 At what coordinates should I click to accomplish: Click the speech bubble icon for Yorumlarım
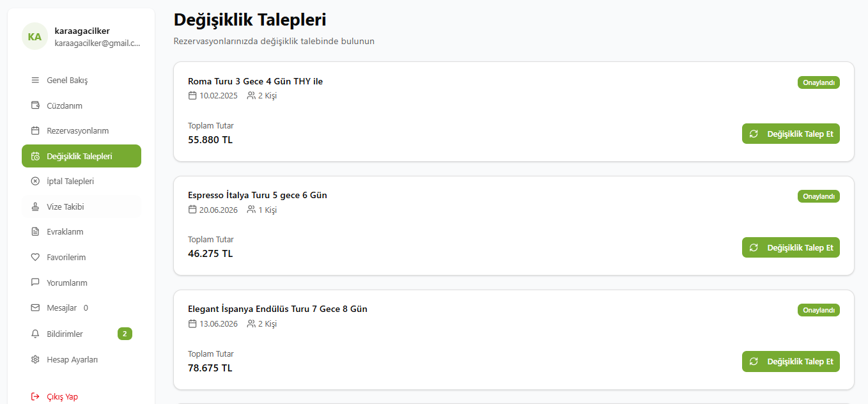[35, 283]
